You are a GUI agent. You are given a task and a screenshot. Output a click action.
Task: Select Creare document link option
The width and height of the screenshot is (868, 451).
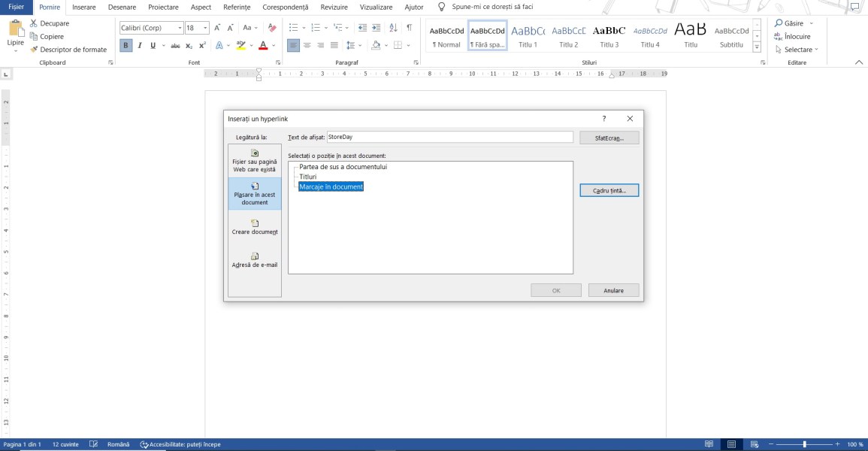coord(255,228)
